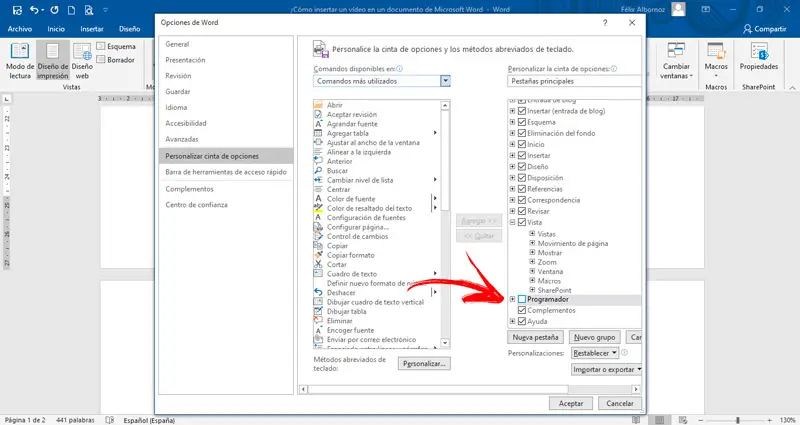Screen dimensions: 800x425
Task: Open Cambiar ventanas in the ribbon
Action: click(676, 61)
